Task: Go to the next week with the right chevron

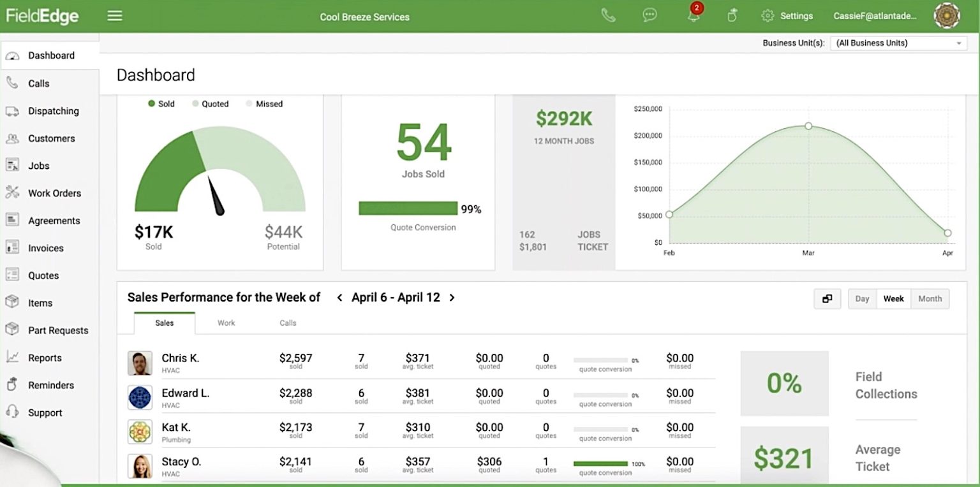Action: click(x=452, y=298)
